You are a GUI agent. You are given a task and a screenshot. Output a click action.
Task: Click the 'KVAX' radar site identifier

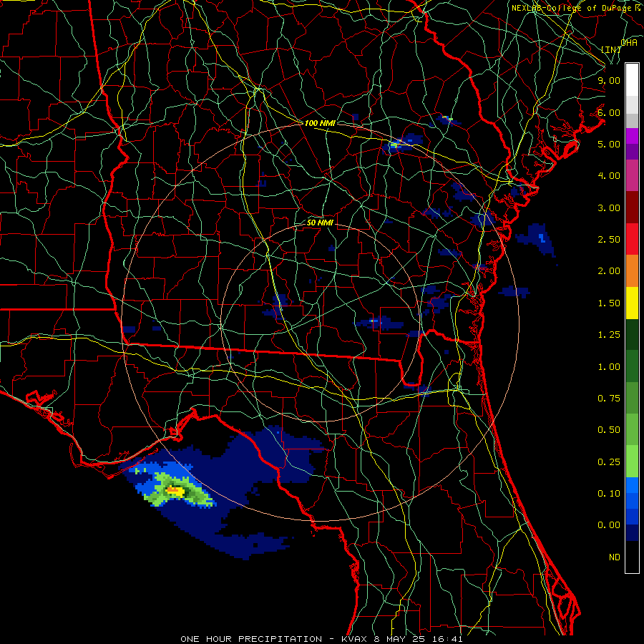[x=355, y=639]
